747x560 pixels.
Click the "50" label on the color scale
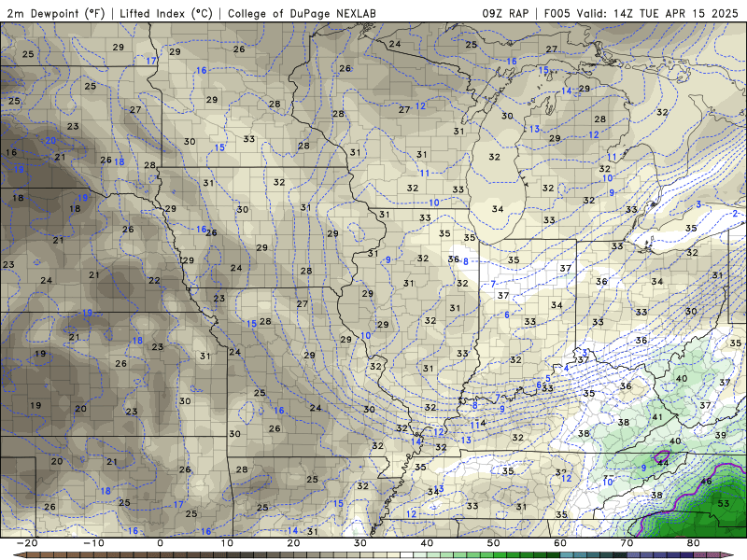494,543
